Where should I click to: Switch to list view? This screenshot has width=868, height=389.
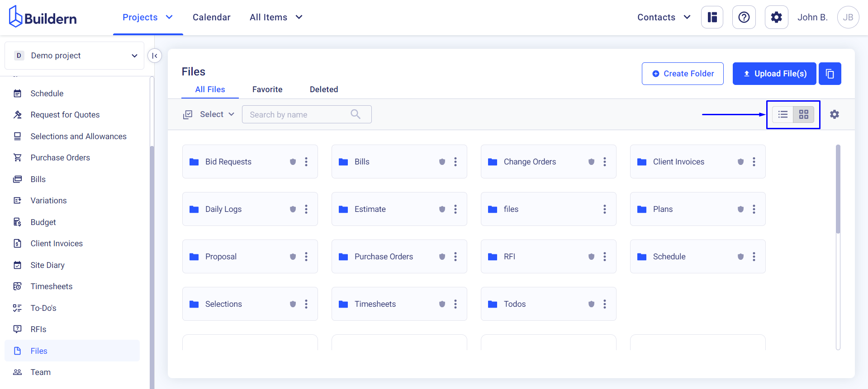[783, 114]
